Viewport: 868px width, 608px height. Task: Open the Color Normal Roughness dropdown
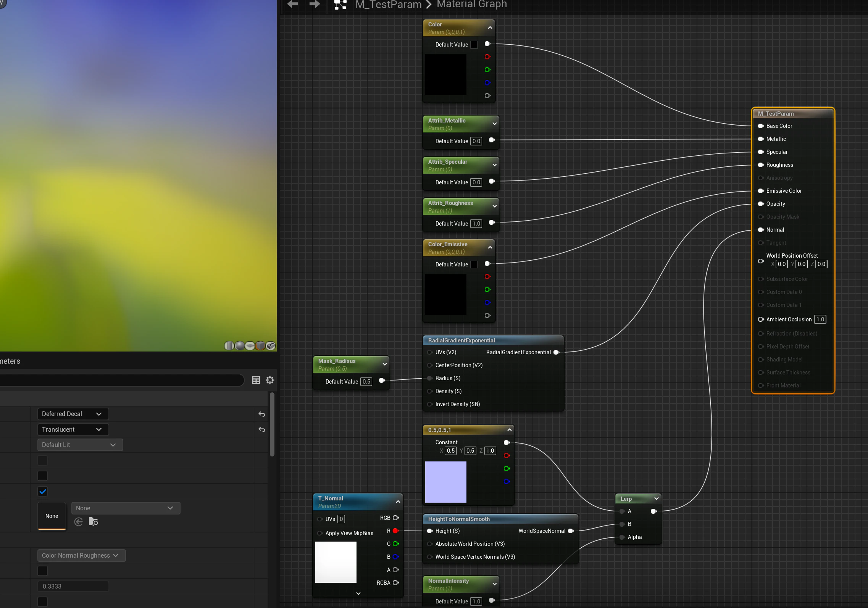[x=81, y=556]
